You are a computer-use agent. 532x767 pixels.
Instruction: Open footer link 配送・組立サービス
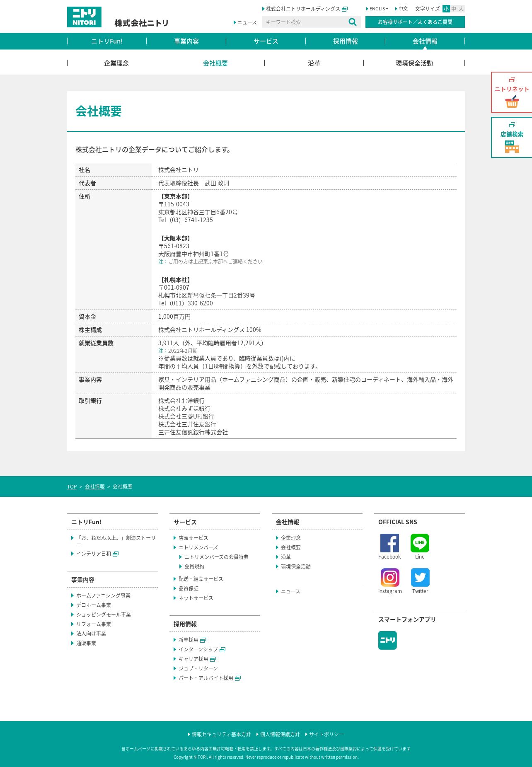point(201,579)
